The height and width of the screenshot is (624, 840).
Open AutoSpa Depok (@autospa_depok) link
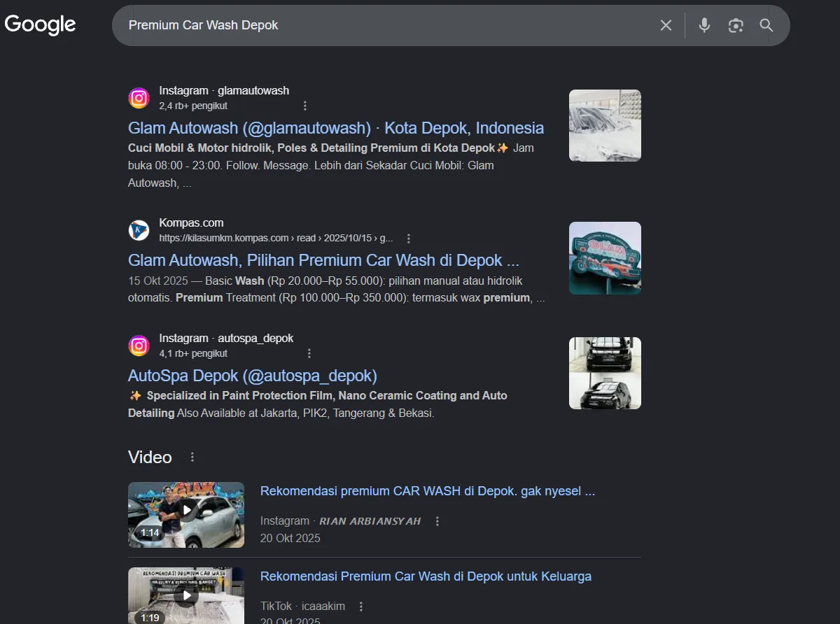point(253,376)
